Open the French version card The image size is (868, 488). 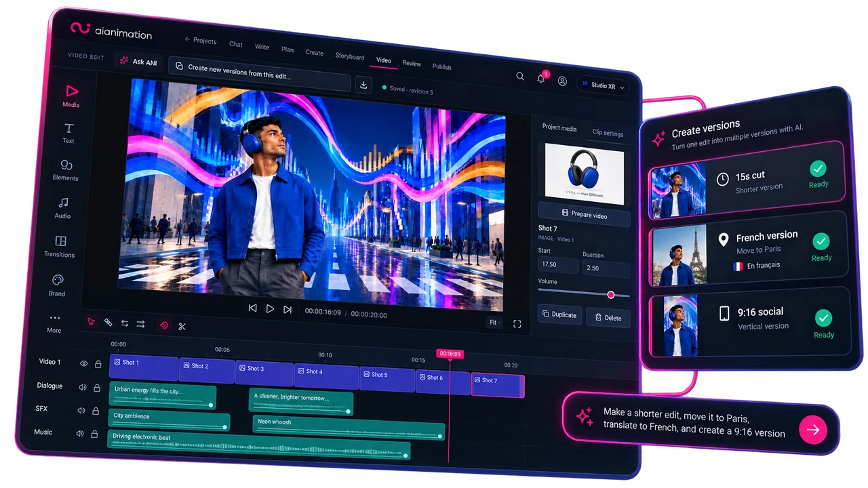tap(749, 249)
